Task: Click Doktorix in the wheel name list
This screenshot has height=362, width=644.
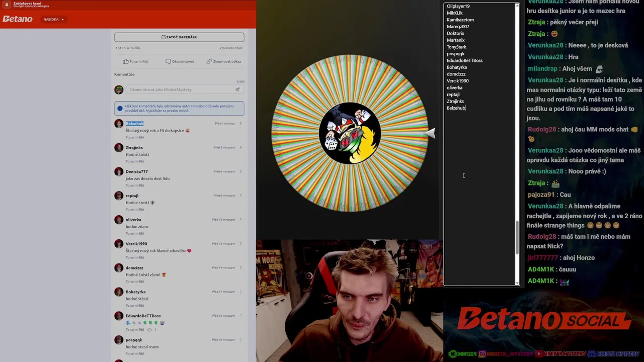Action: [x=455, y=33]
